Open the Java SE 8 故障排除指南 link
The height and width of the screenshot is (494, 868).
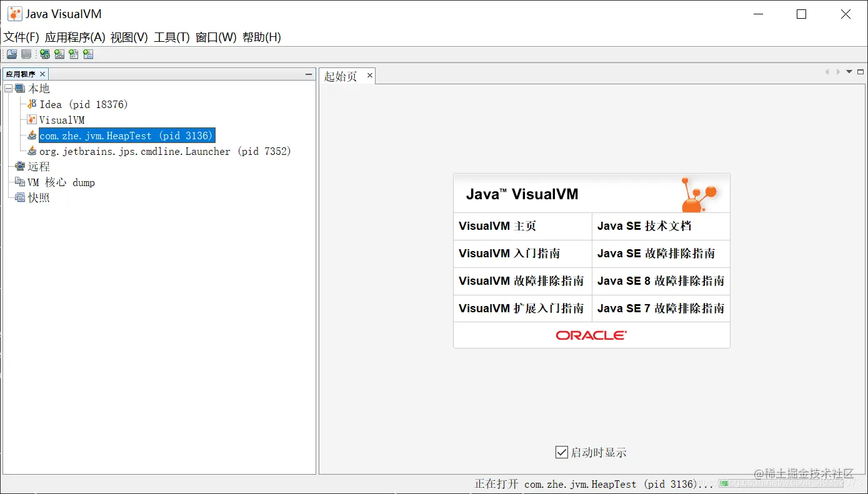[661, 281]
